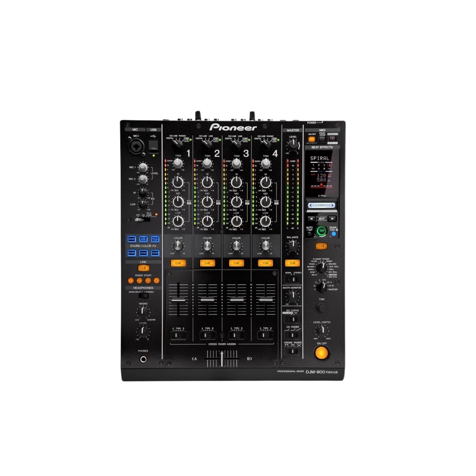Screen dimensions: 476x476
Task: Toggle the EQ CURVE isolator switch
Action: point(293,320)
